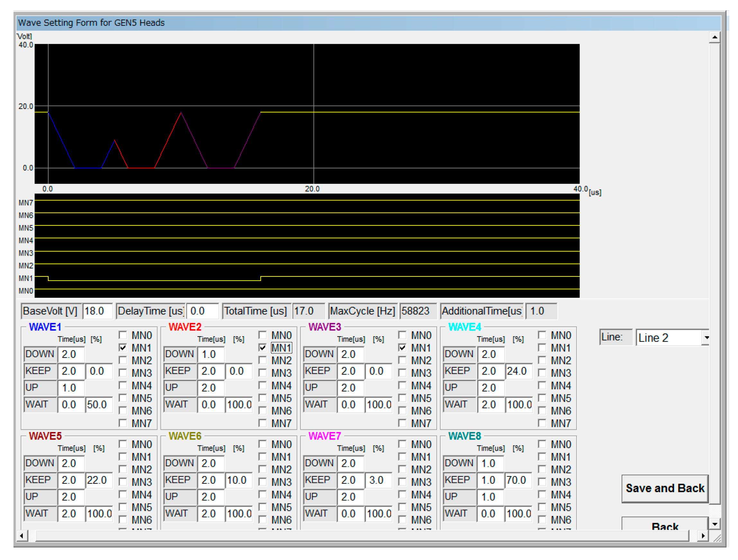The height and width of the screenshot is (560, 738).
Task: Enable MN3 checkbox in WAVE3 panel
Action: (403, 373)
